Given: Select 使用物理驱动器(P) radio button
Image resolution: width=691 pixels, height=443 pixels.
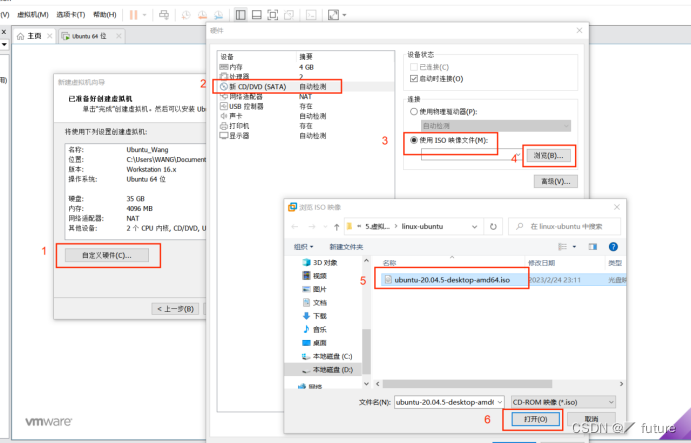Looking at the screenshot, I should coord(413,112).
